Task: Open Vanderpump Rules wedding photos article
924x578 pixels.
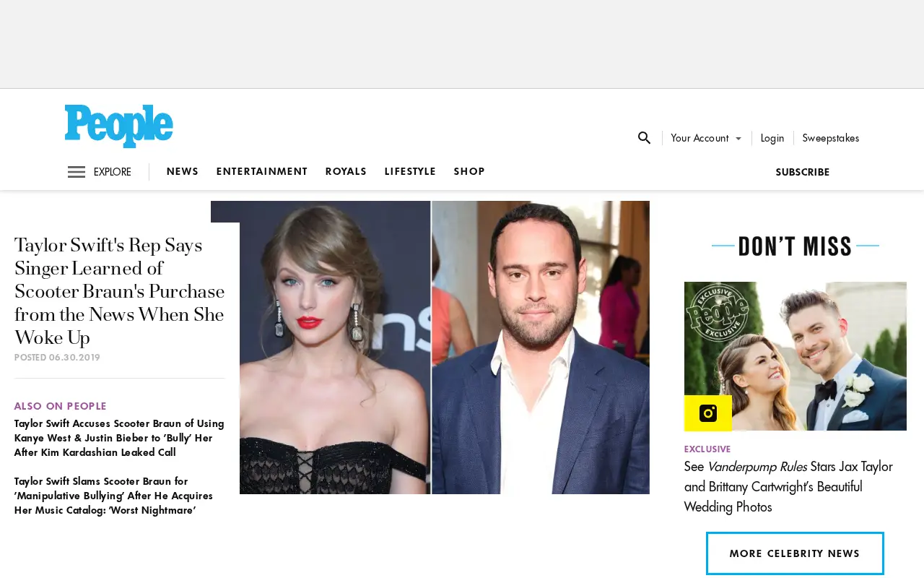Action: click(788, 486)
